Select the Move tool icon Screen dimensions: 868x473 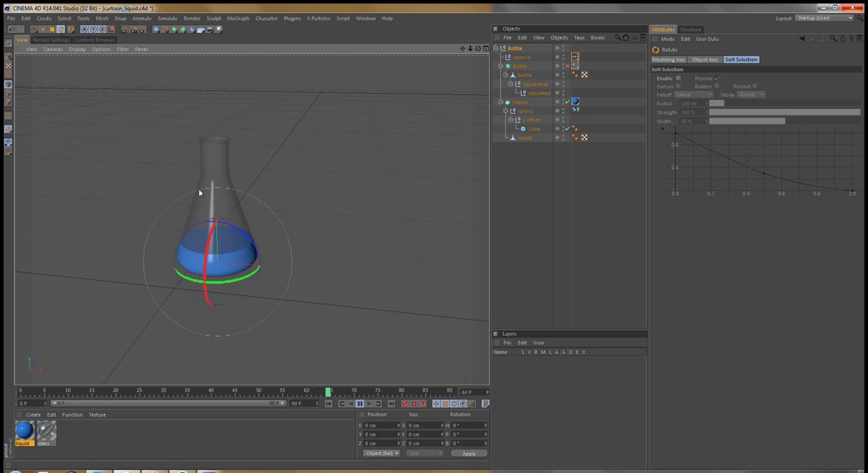click(43, 29)
